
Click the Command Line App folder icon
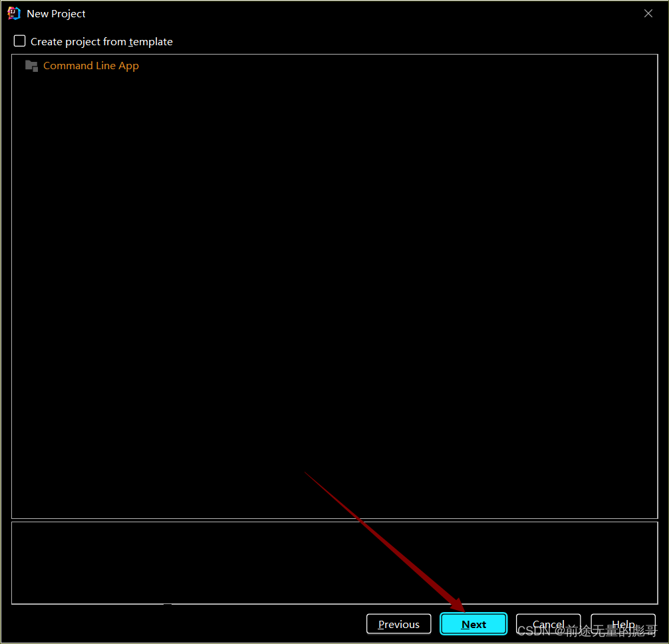[x=31, y=66]
